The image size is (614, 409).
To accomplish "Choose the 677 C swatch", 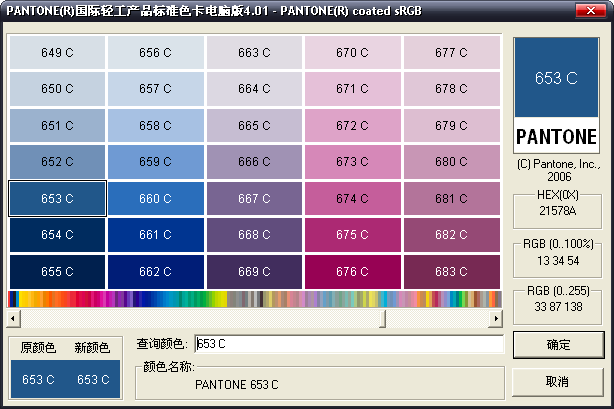I will point(452,52).
